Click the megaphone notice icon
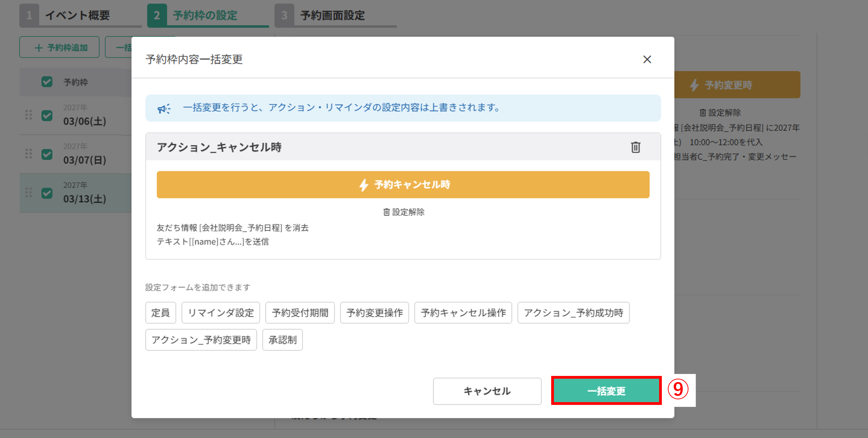The image size is (868, 438). (164, 108)
